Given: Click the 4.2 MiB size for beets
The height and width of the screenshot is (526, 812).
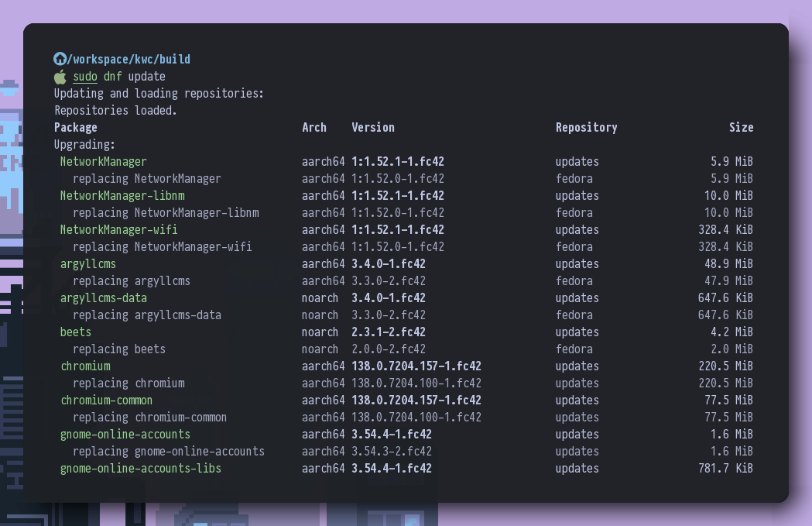Looking at the screenshot, I should 731,332.
